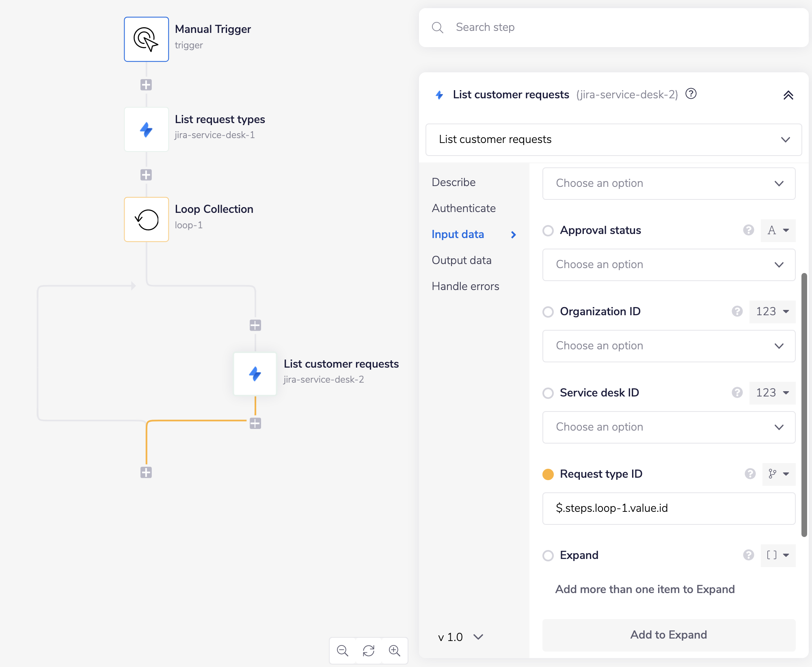Select the Service desk ID radio button

click(548, 393)
